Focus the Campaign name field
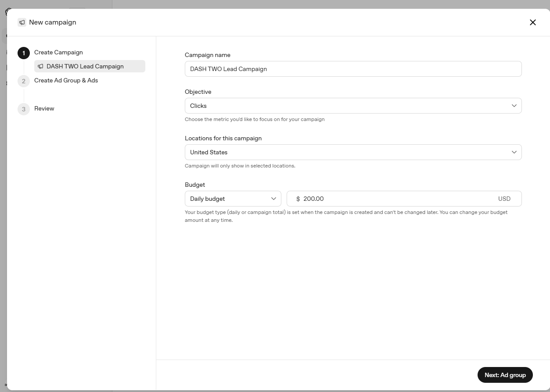 pyautogui.click(x=353, y=69)
